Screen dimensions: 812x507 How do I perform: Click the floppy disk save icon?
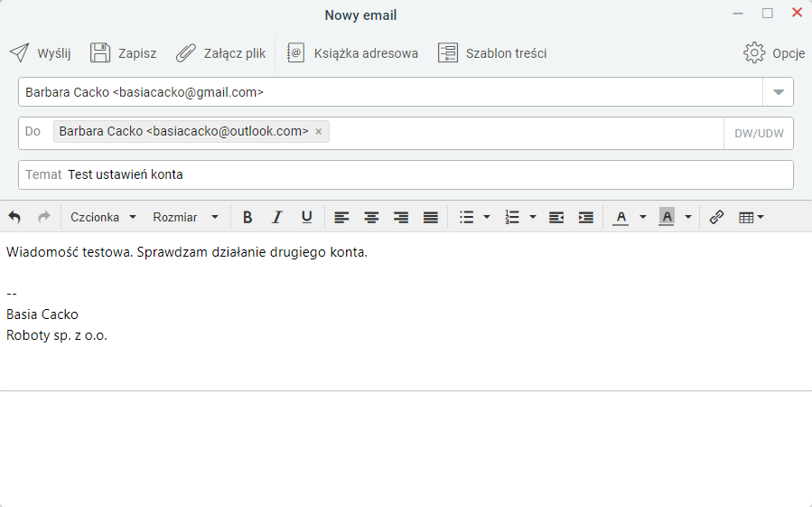tap(100, 53)
